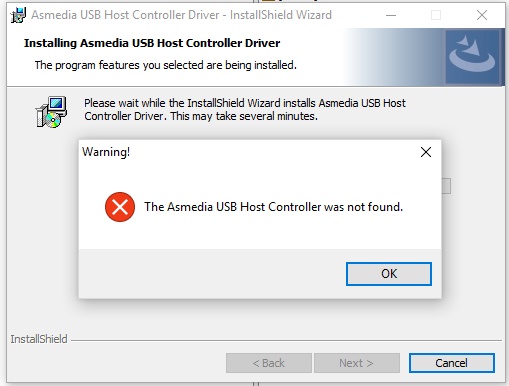509x386 pixels.
Task: Click the disabled Next button
Action: pos(357,363)
